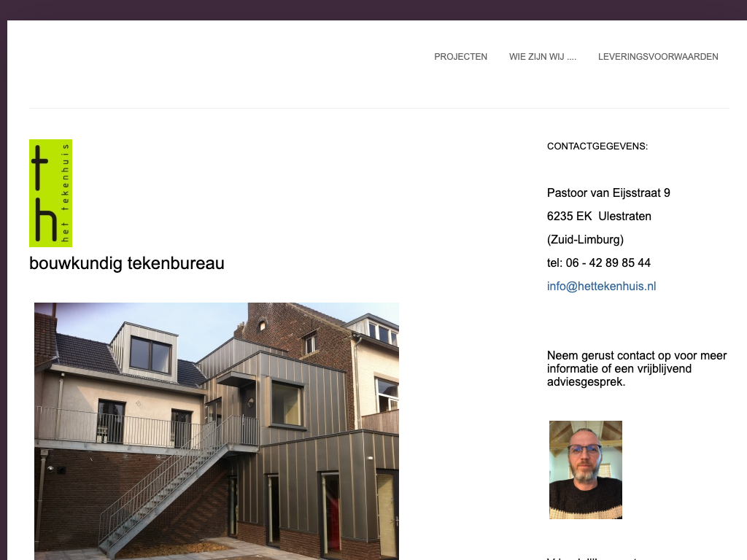The height and width of the screenshot is (560, 747).
Task: Go to the WIE ZIJN WIJ page
Action: point(542,57)
